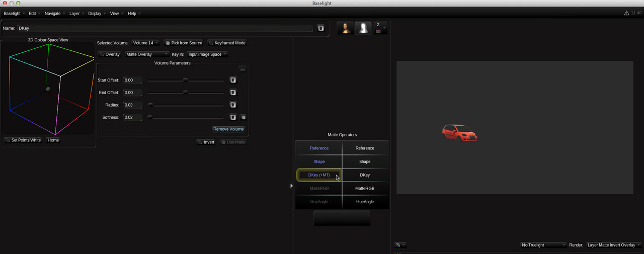Click the Home button under colour space view
Screen dimensions: 644x254
click(53, 140)
